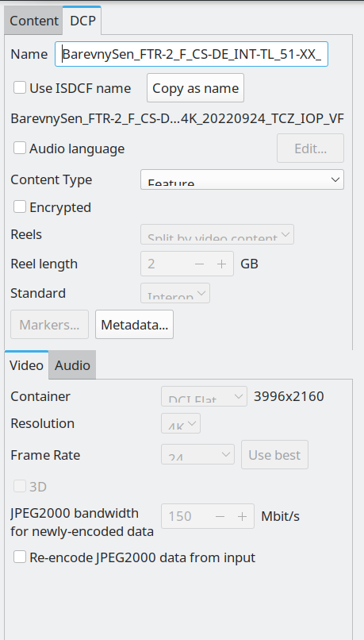Open the Metadata dialog button
This screenshot has width=364, height=640.
pos(135,325)
